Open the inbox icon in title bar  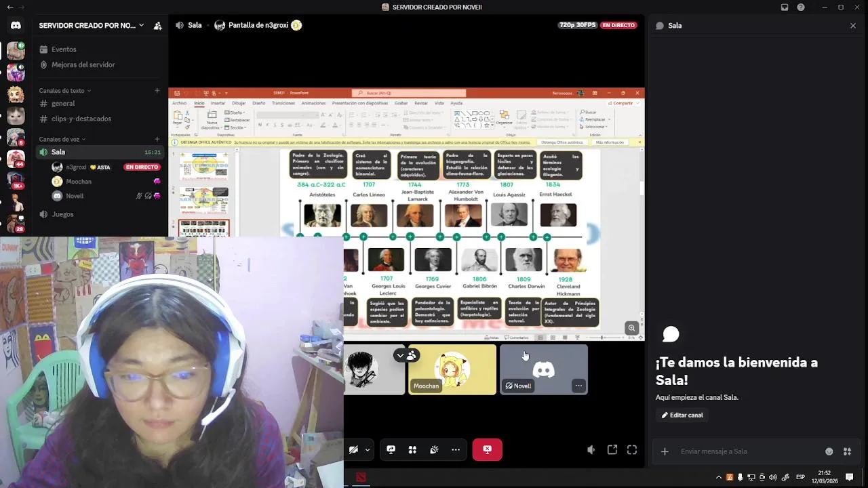point(785,7)
